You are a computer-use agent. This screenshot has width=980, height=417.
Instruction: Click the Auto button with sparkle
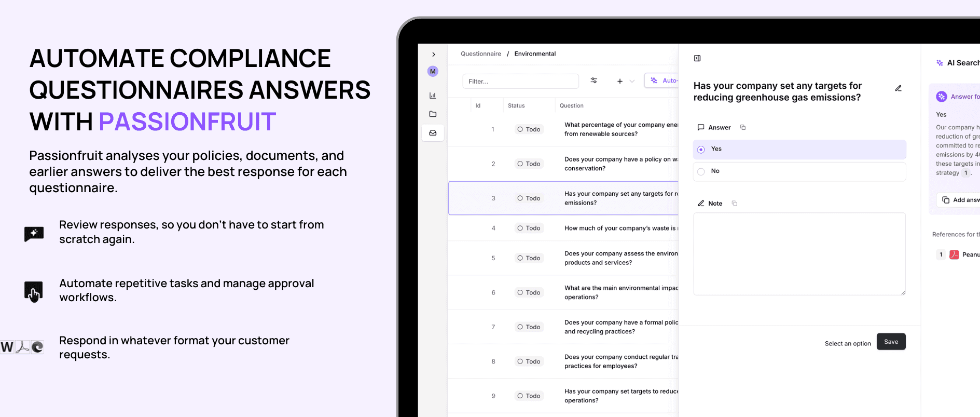click(662, 80)
